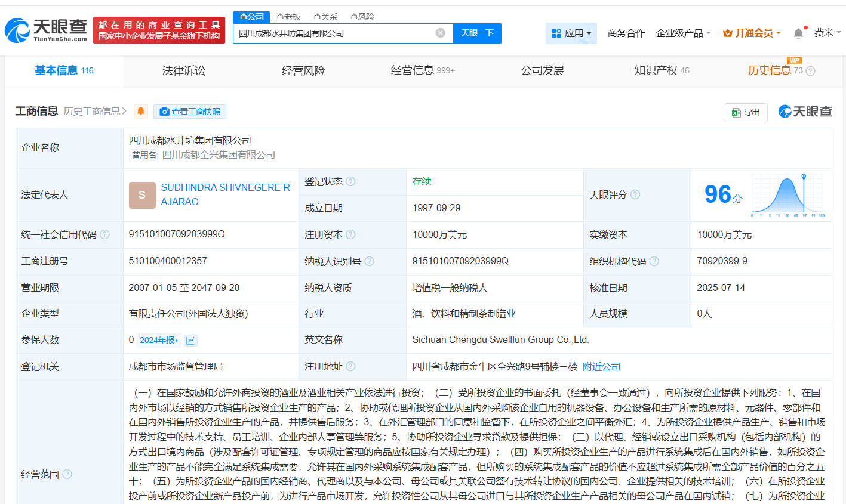This screenshot has width=846, height=504.
Task: Click help icon next to 统一社会信用代码
Action: pos(104,234)
